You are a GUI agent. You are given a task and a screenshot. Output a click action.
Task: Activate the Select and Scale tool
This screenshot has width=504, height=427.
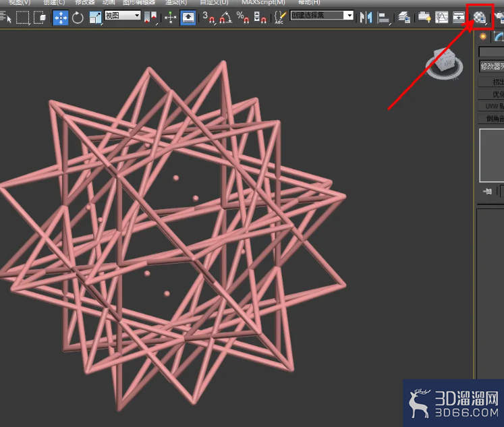tap(95, 18)
